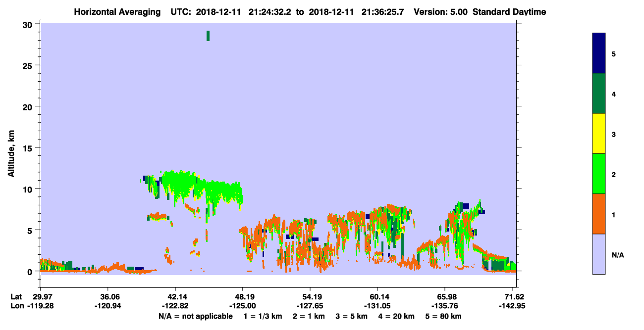Click the longitude value -125.00

(243, 306)
